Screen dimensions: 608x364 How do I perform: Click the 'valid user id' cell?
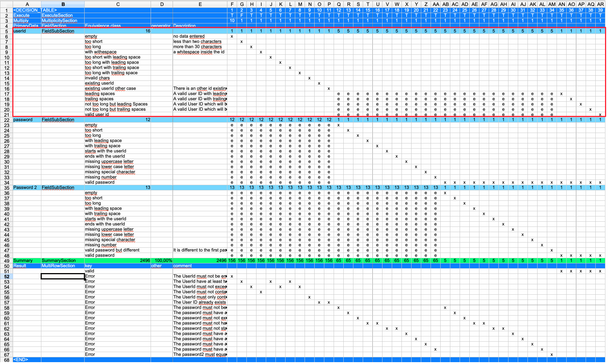pos(117,114)
